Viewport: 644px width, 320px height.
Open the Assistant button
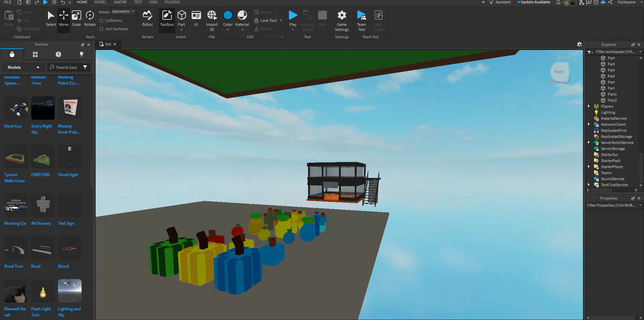coord(500,2)
